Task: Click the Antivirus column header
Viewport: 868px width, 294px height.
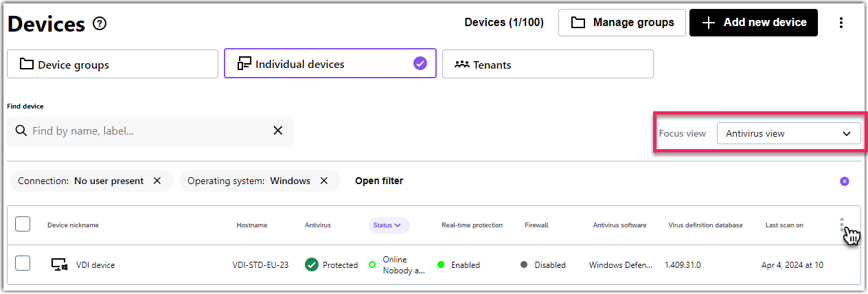Action: coord(318,225)
